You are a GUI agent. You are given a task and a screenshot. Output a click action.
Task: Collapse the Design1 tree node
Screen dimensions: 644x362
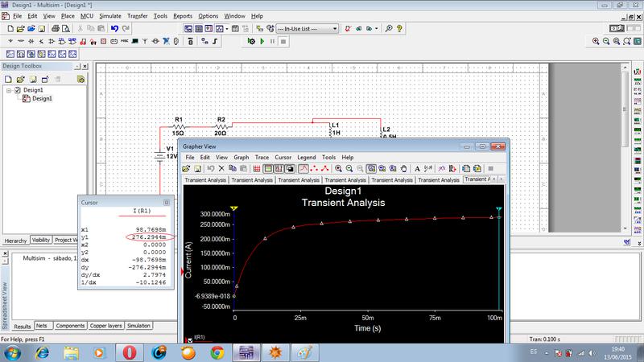tap(8, 90)
